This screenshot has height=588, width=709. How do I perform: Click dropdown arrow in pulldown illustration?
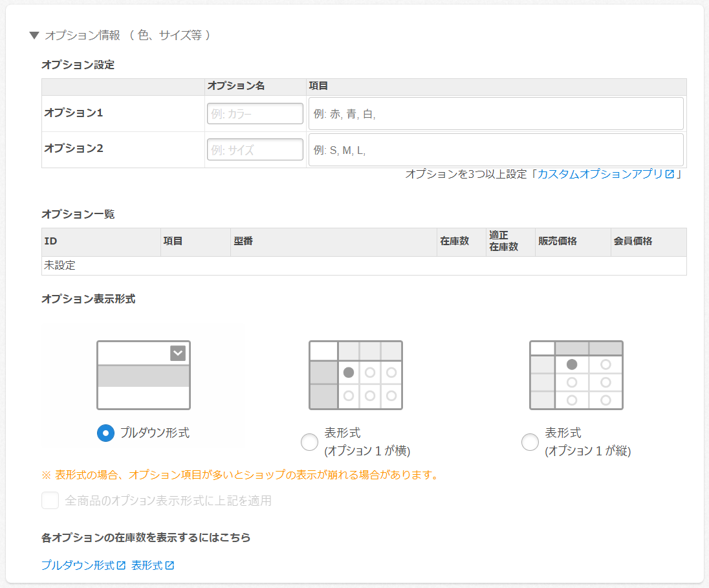click(x=178, y=353)
